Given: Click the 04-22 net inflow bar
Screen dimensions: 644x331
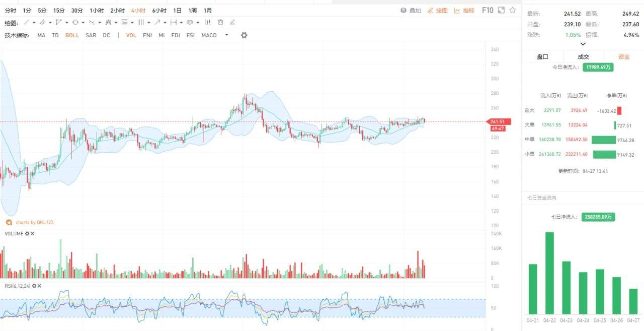Looking at the screenshot, I should [x=549, y=273].
